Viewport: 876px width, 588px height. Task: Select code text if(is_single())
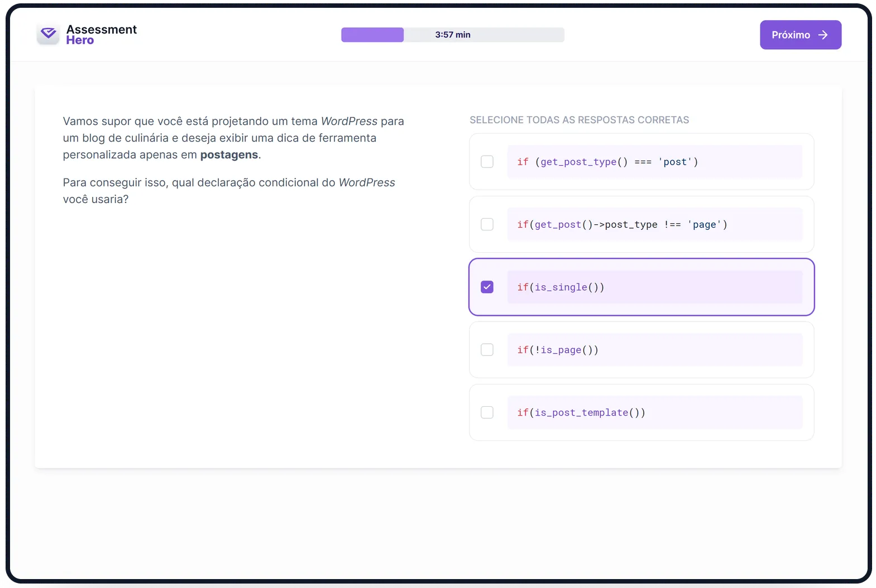click(x=561, y=287)
